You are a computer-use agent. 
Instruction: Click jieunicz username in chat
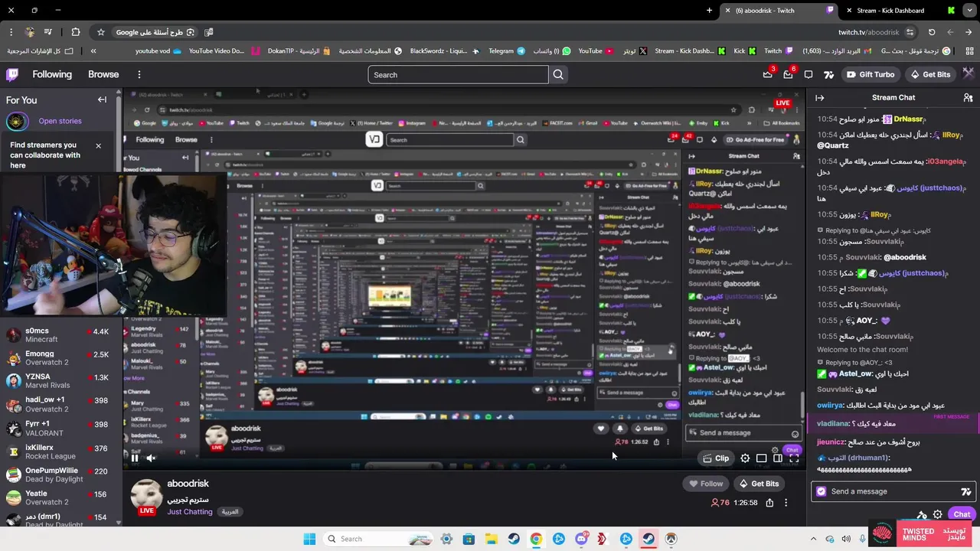pyautogui.click(x=831, y=442)
